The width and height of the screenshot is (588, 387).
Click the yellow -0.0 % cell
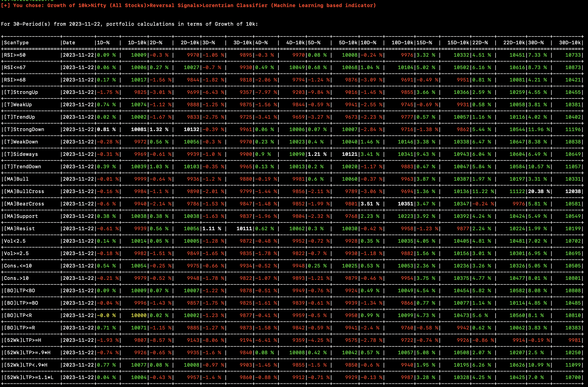(106, 315)
